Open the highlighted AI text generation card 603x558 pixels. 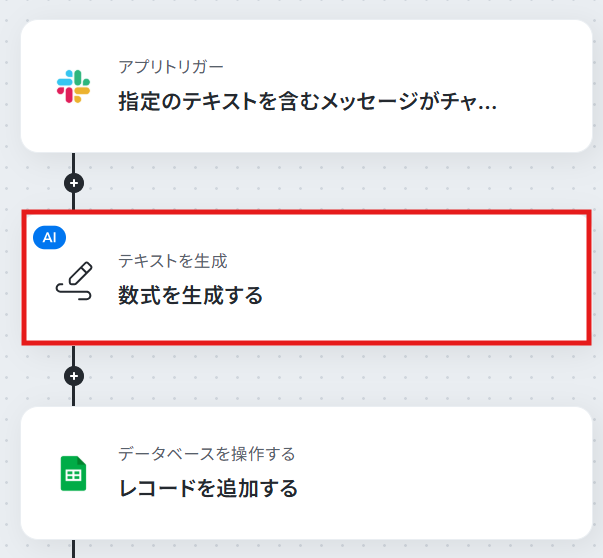pos(306,277)
